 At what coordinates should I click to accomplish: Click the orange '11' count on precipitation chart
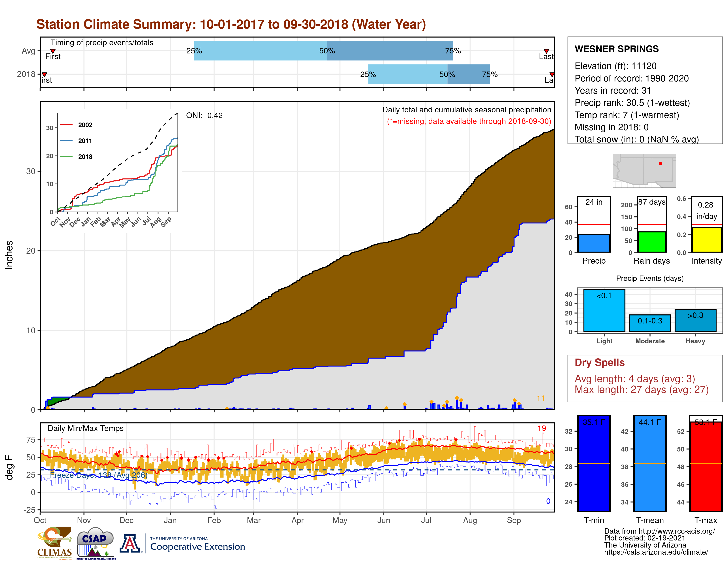tap(541, 399)
